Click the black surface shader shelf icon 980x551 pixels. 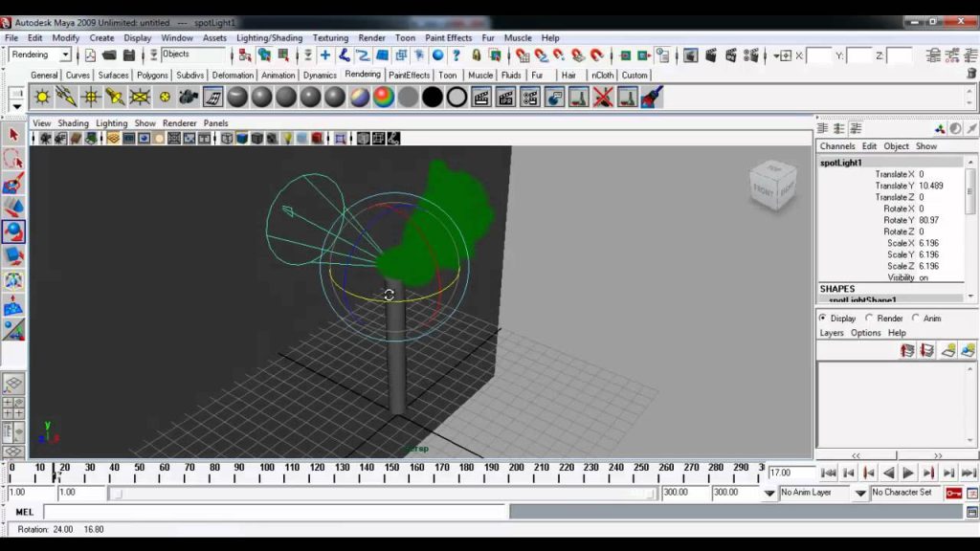(x=433, y=97)
